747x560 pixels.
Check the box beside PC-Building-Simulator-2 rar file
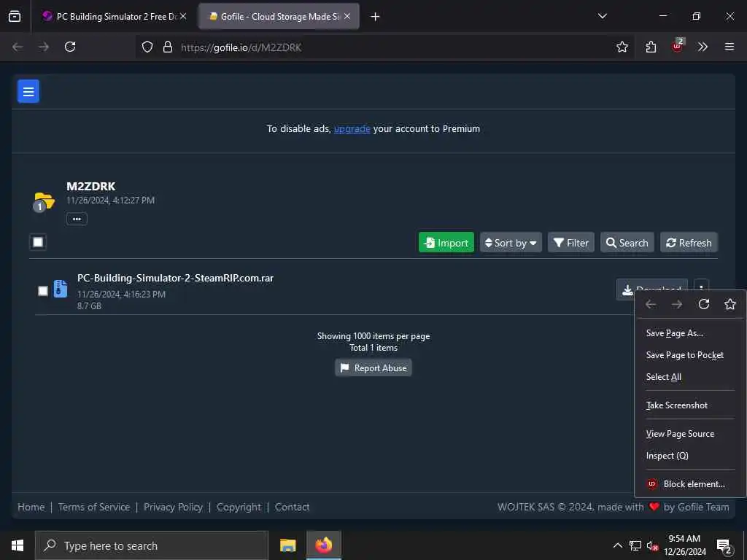point(43,290)
